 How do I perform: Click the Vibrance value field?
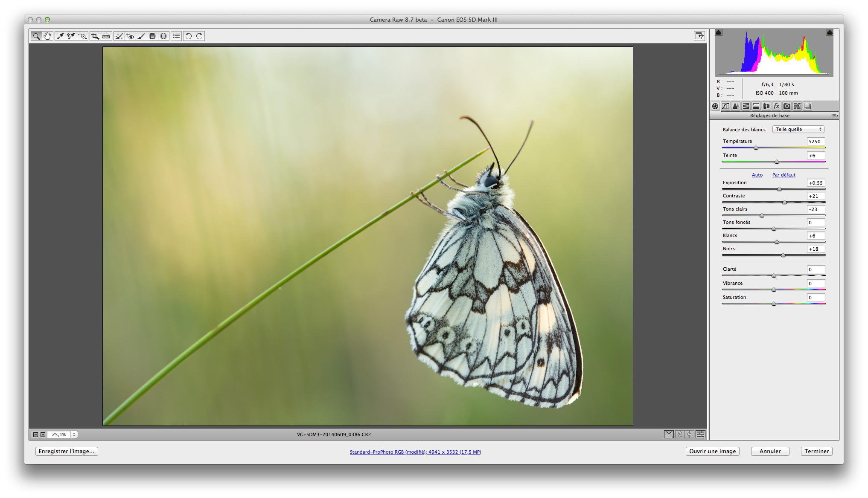pos(816,284)
